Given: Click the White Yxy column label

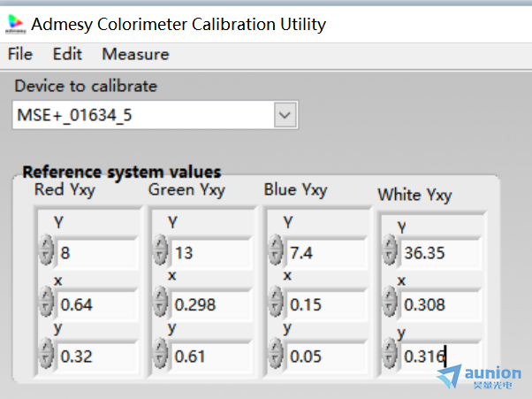Looking at the screenshot, I should 414,196.
